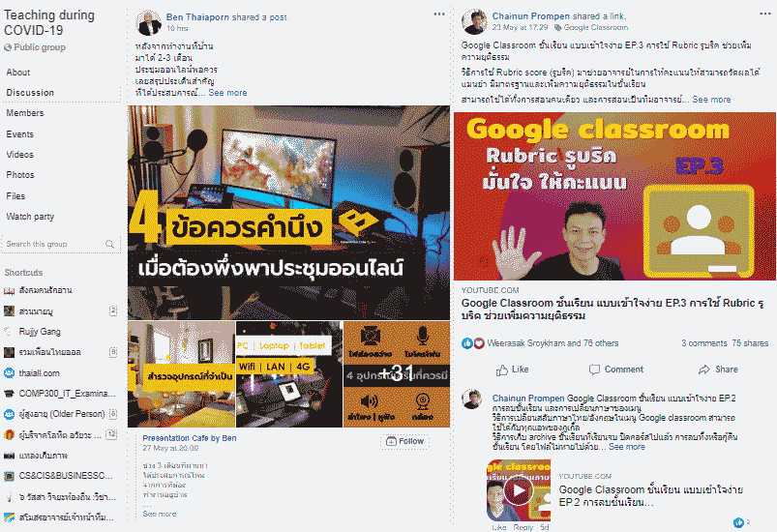Play the EP.2 YouTube video thumbnail

[519, 490]
